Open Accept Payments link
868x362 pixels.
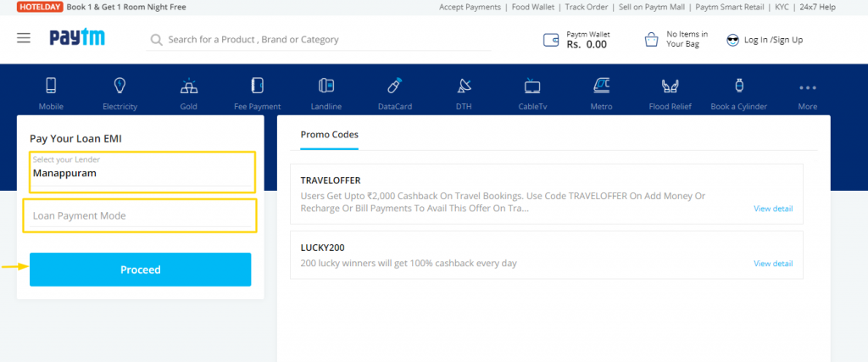(x=470, y=7)
